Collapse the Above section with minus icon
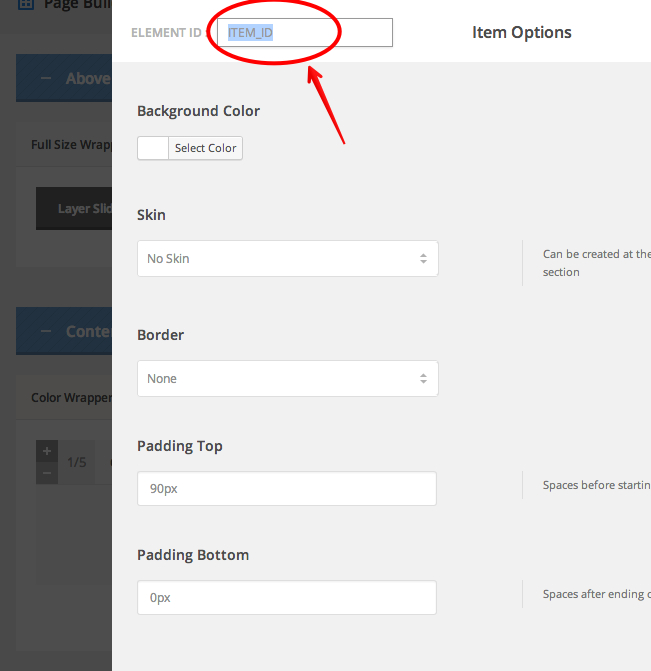The height and width of the screenshot is (671, 651). pos(46,79)
